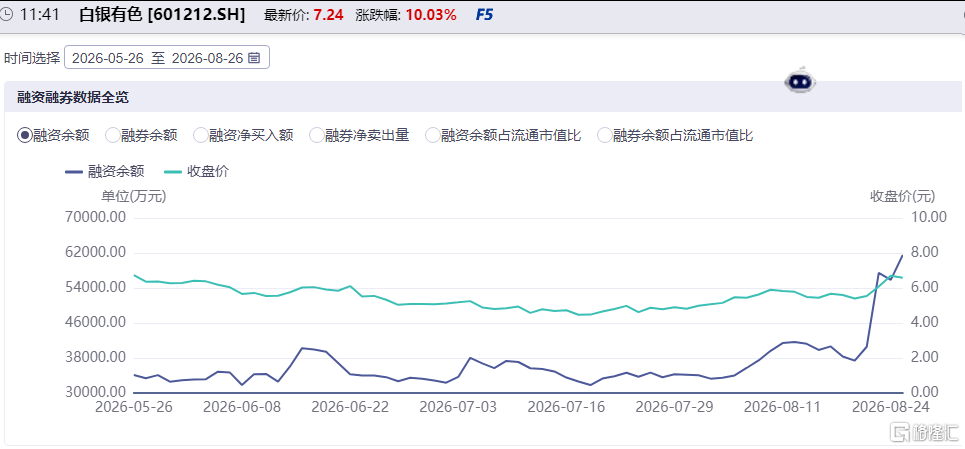
Task: Open the robot assistant icon
Action: 799,80
